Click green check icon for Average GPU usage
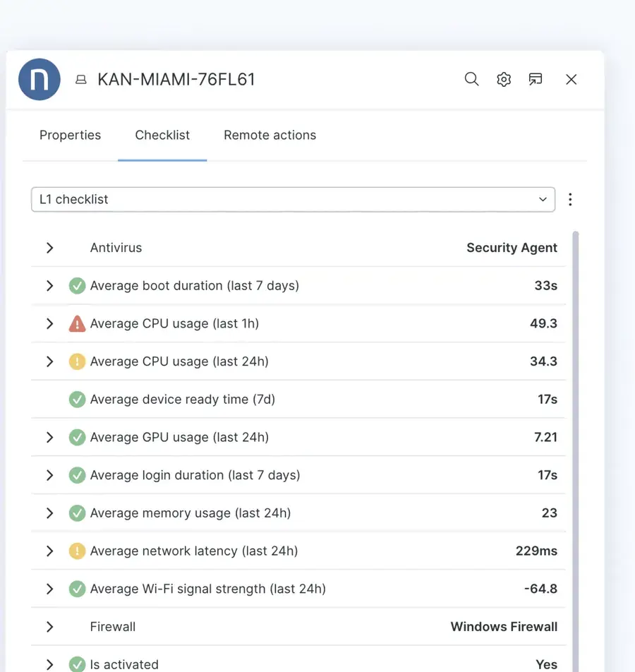 [x=77, y=438]
